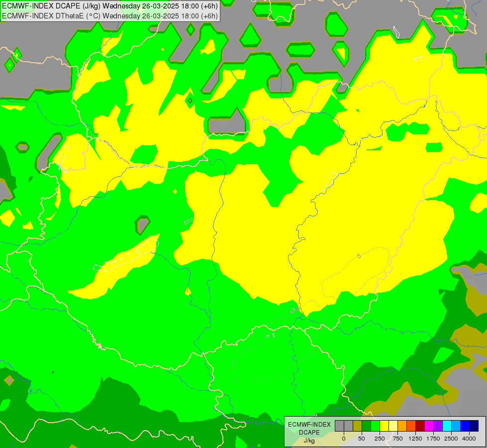The height and width of the screenshot is (448, 487).
Task: Click the DCAPE (J/kg) title line
Action: (110, 6)
